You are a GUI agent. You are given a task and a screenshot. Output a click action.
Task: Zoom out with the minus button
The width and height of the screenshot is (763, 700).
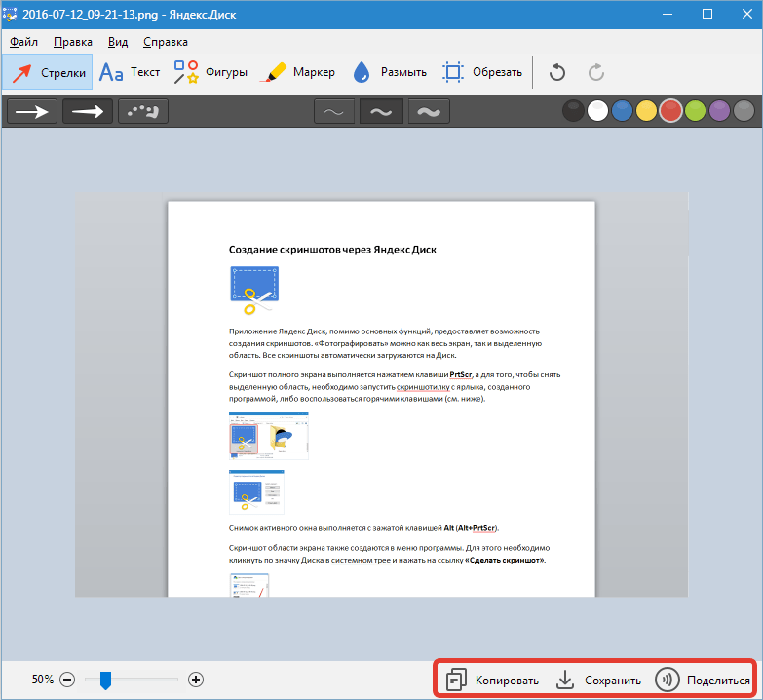pyautogui.click(x=67, y=680)
